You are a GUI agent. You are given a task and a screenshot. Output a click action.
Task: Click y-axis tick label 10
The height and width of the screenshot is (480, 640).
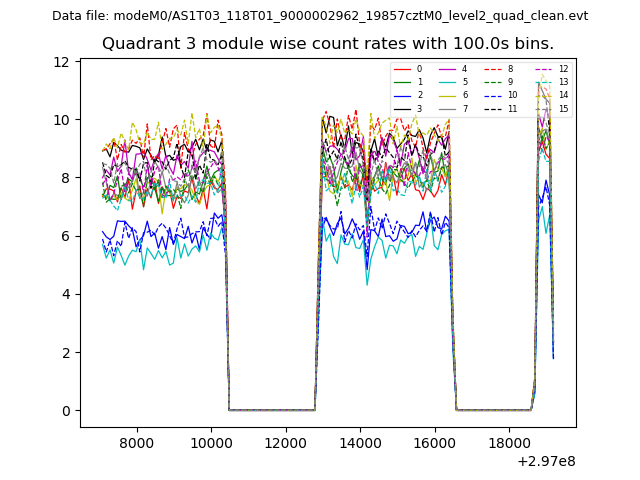click(62, 120)
